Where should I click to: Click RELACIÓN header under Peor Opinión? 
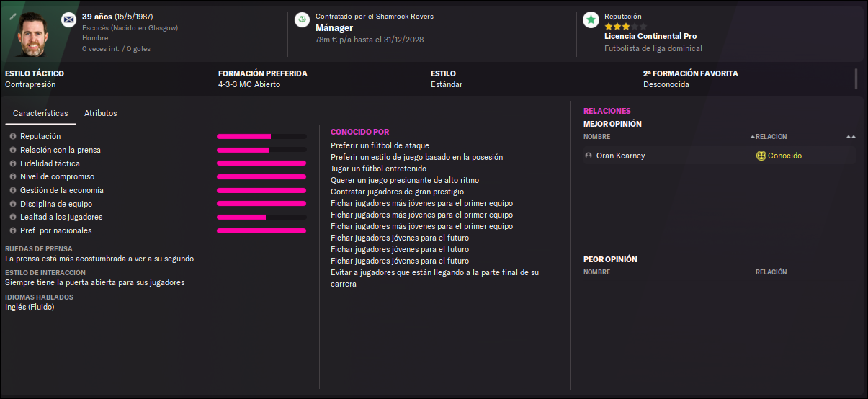771,272
